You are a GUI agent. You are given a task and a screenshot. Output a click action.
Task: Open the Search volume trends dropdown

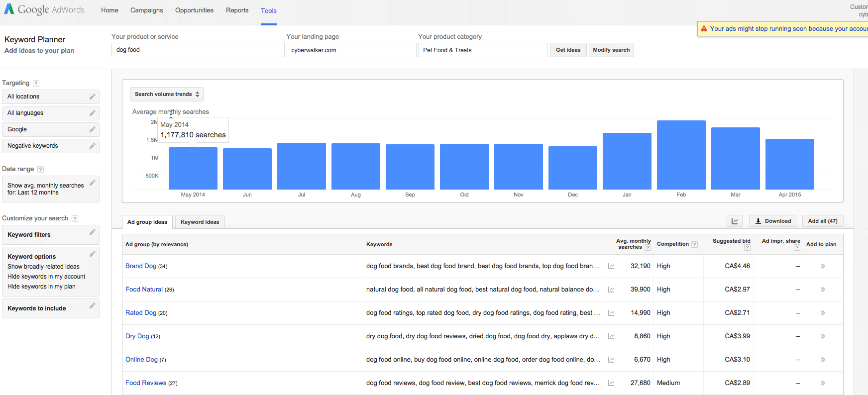[x=167, y=94]
